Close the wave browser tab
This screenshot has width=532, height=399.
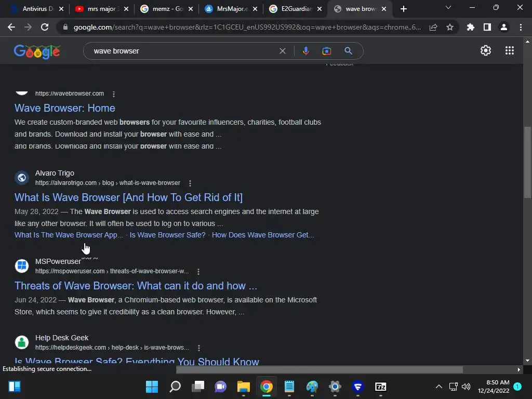coord(384,9)
